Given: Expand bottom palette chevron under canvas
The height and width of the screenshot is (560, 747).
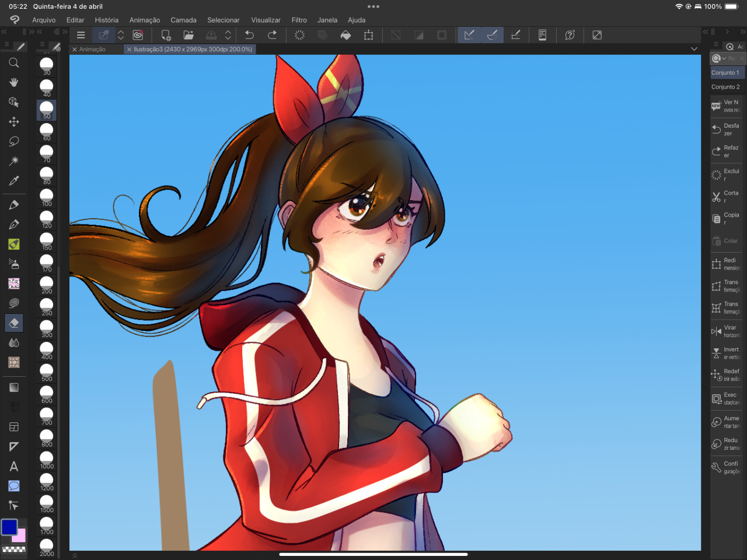Looking at the screenshot, I should click(75, 555).
